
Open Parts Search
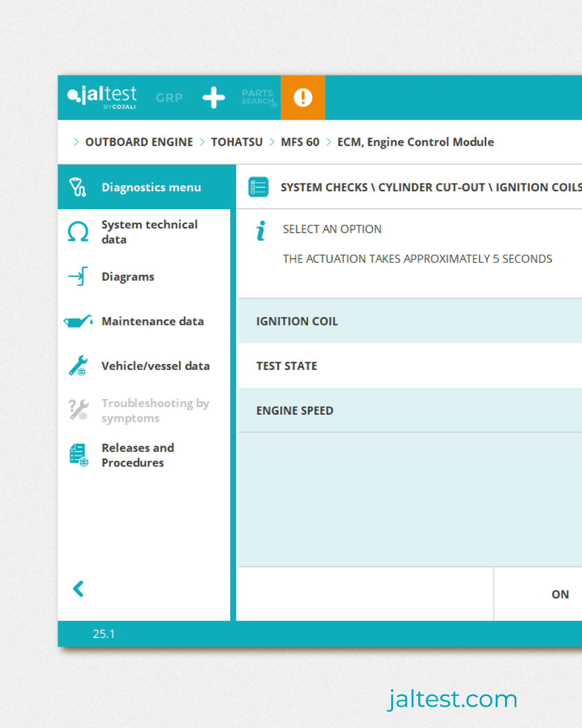tap(258, 98)
